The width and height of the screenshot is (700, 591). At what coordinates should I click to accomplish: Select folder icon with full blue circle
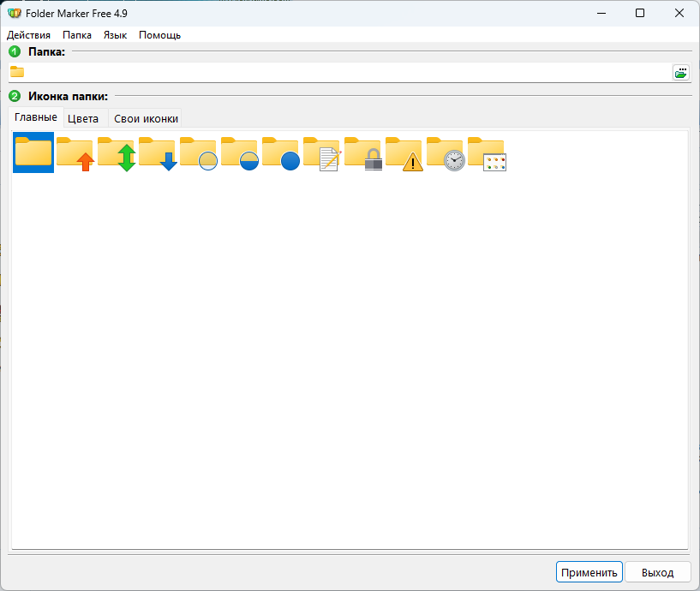tap(281, 152)
